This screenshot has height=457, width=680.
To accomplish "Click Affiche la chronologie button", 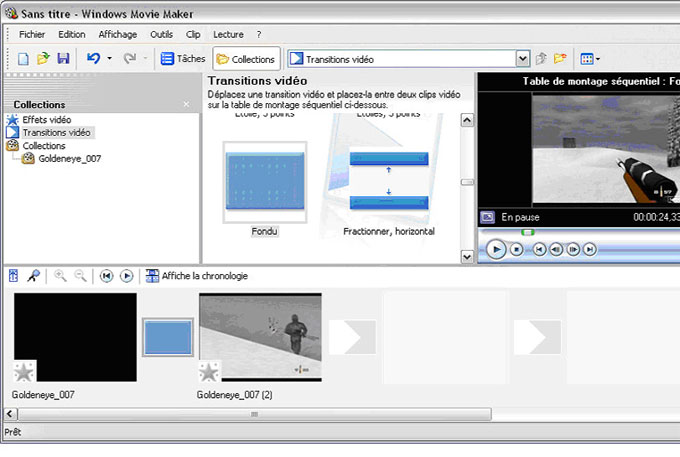I will (196, 276).
